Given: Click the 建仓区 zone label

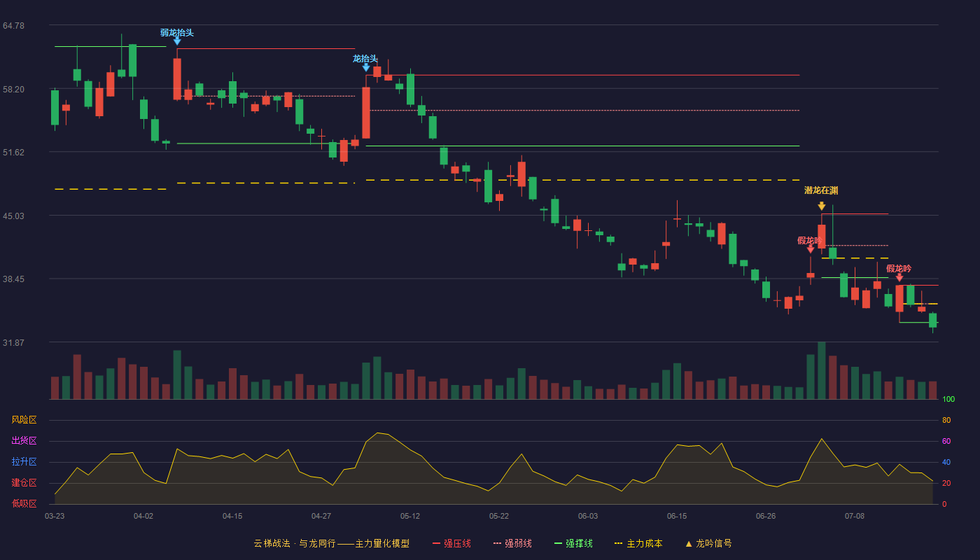Looking at the screenshot, I should 24,483.
